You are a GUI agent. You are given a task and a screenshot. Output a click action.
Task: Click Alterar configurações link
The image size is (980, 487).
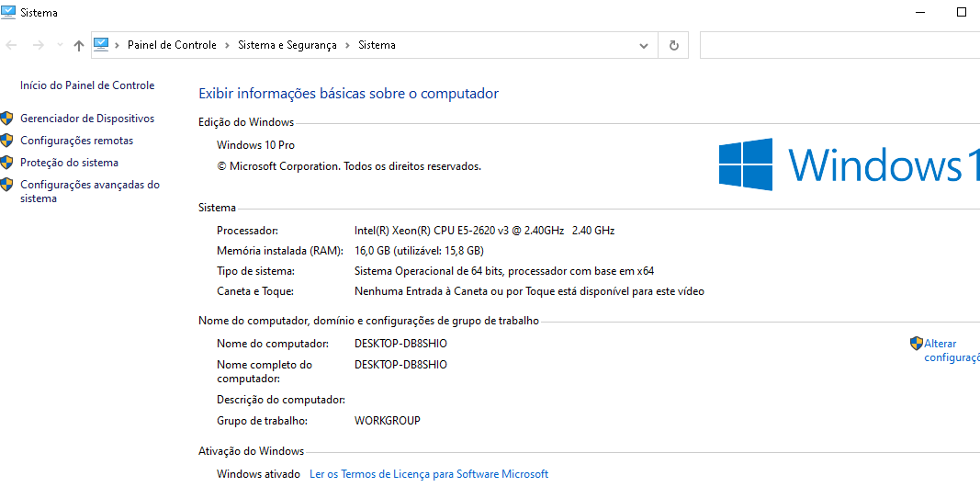pos(952,350)
